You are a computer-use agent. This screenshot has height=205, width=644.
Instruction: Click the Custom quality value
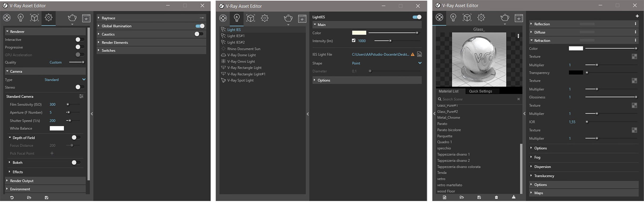(56, 62)
